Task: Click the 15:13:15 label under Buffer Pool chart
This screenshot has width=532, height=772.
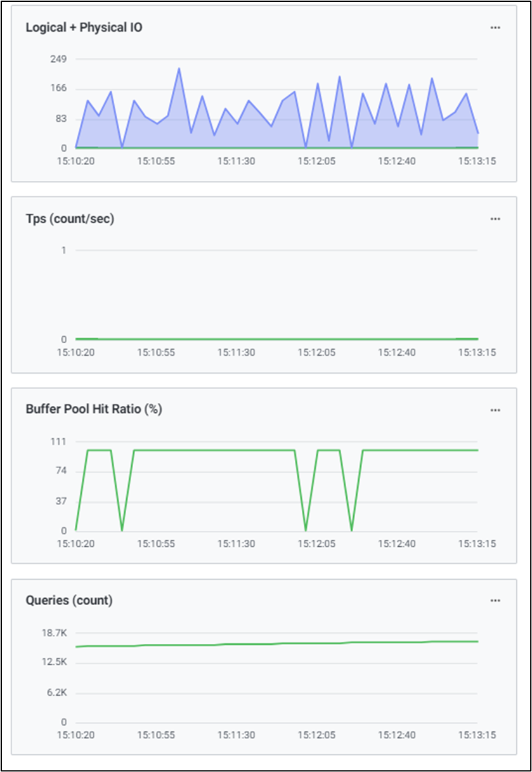Action: 477,544
